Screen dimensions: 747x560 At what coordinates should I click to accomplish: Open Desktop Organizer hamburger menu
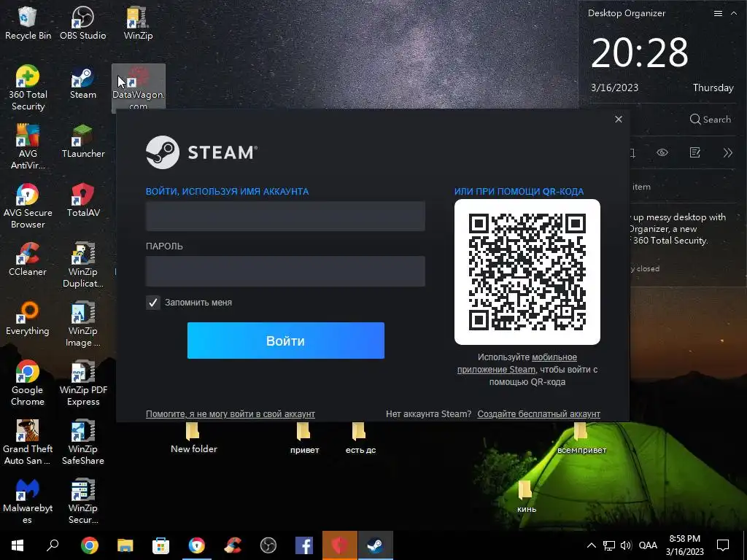click(718, 13)
